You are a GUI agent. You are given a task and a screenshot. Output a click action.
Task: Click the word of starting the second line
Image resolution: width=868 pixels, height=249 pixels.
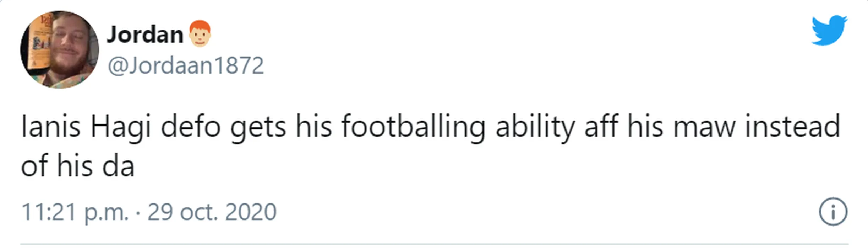pyautogui.click(x=34, y=166)
